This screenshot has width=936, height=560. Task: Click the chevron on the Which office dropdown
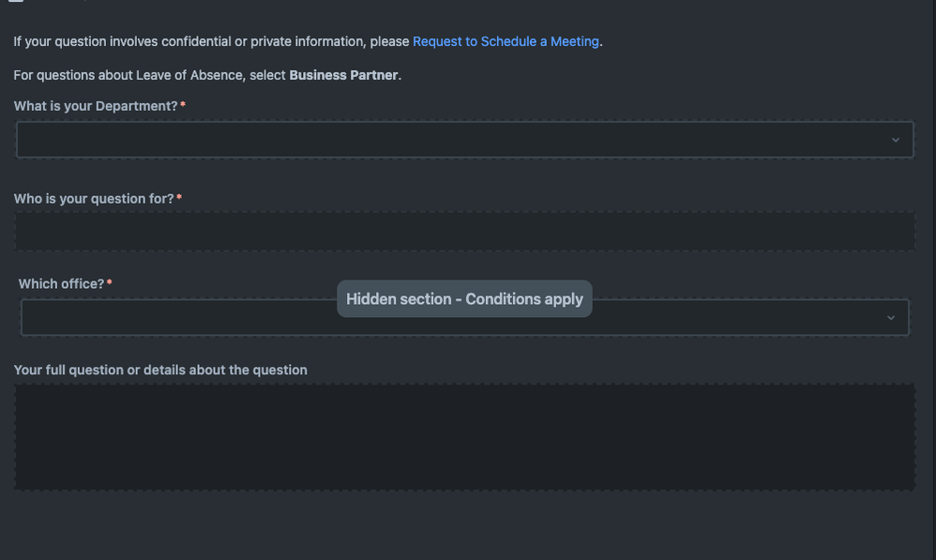(x=891, y=317)
